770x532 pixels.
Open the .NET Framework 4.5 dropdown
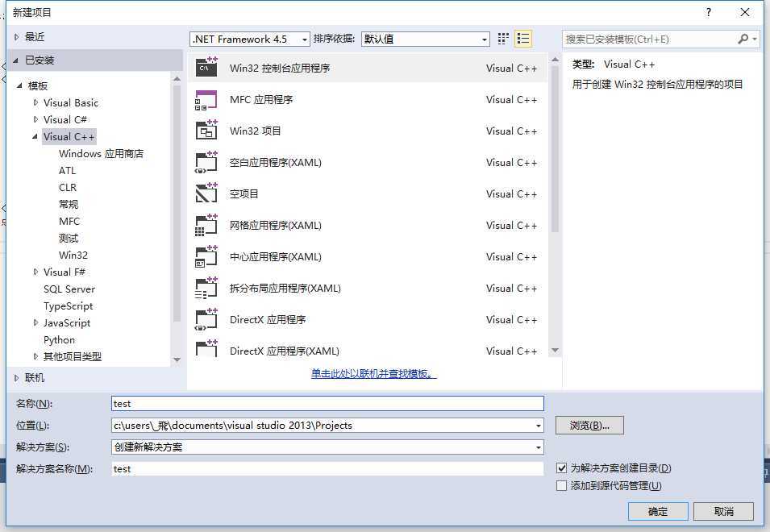(x=249, y=39)
